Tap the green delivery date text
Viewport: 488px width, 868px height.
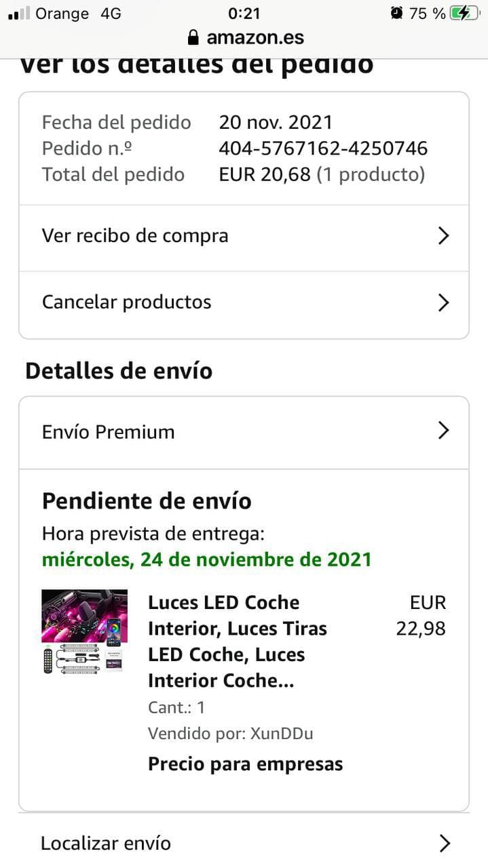pyautogui.click(x=207, y=559)
